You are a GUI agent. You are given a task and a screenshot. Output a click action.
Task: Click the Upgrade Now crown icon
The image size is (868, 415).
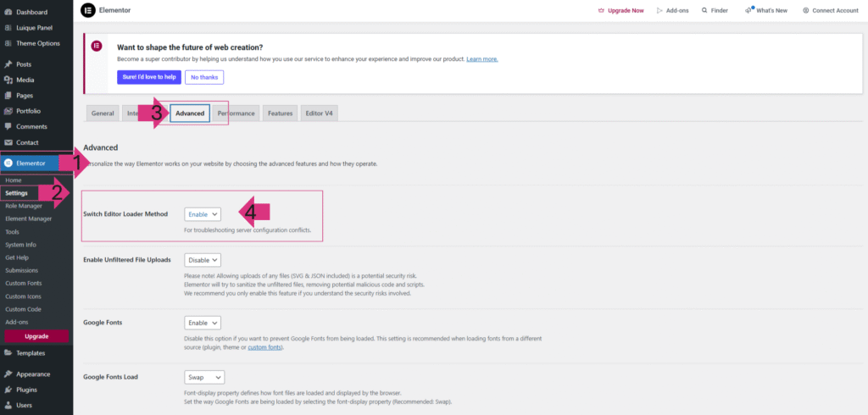coord(601,10)
